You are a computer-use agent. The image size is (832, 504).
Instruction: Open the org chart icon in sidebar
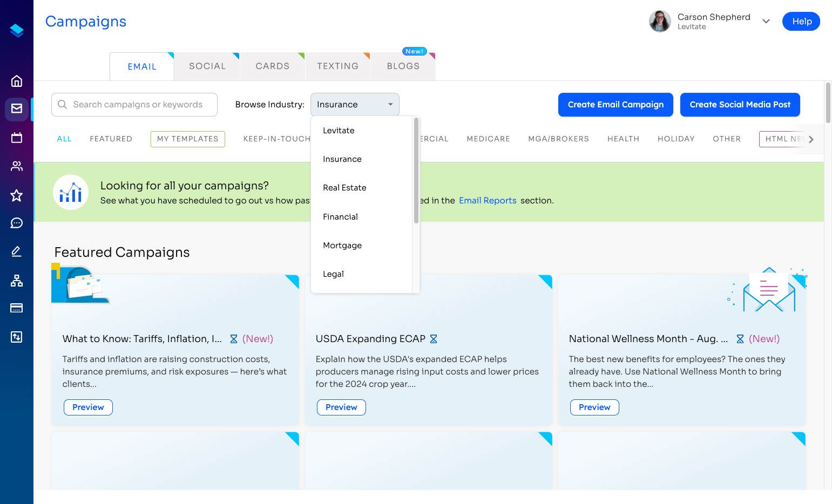17,281
